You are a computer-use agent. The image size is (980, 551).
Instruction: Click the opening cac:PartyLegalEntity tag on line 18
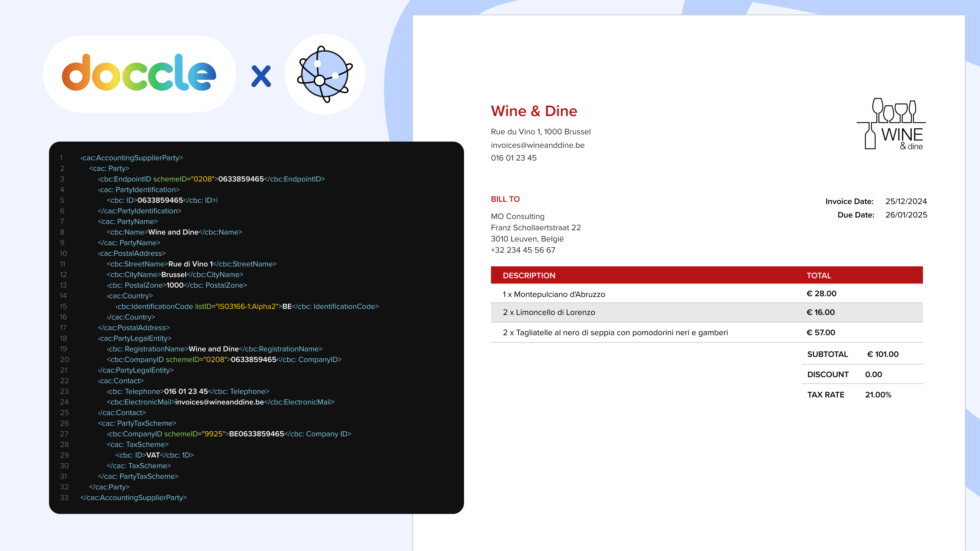(135, 338)
